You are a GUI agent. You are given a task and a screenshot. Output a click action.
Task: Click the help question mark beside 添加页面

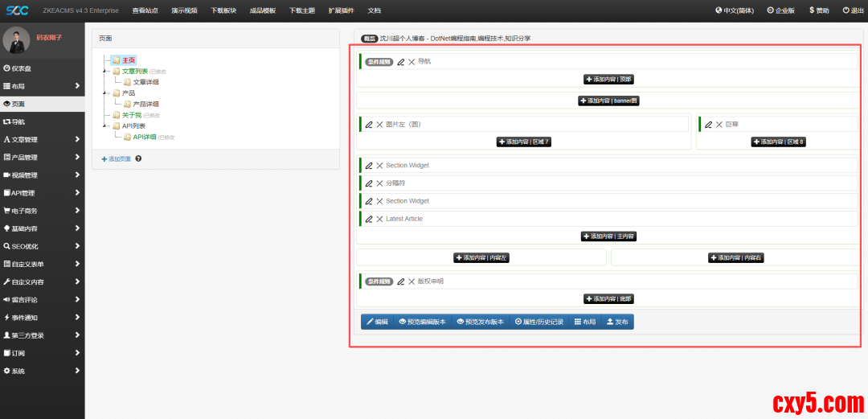[x=138, y=158]
